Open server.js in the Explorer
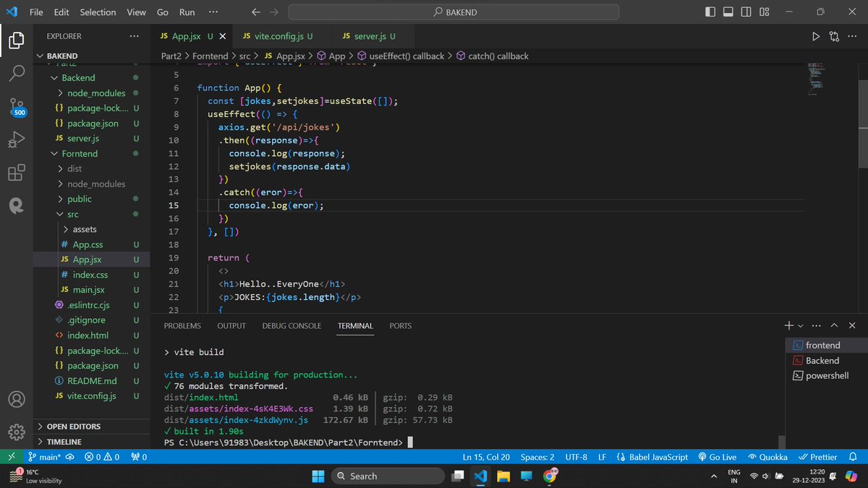The height and width of the screenshot is (488, 868). (91, 138)
